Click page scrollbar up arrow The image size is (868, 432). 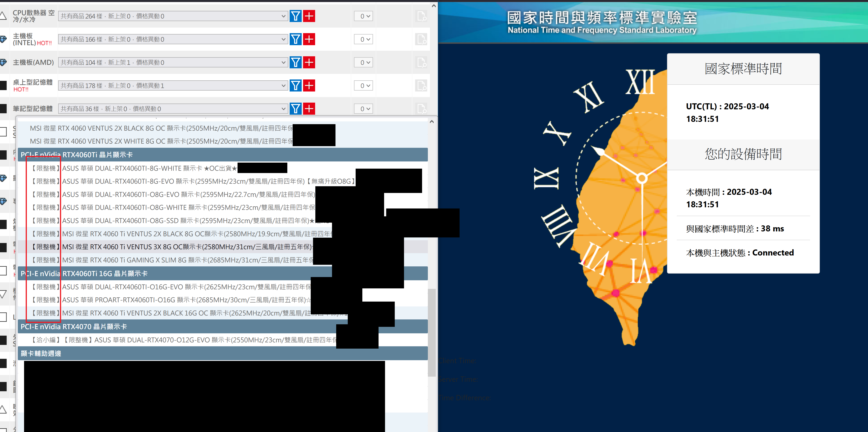point(434,6)
